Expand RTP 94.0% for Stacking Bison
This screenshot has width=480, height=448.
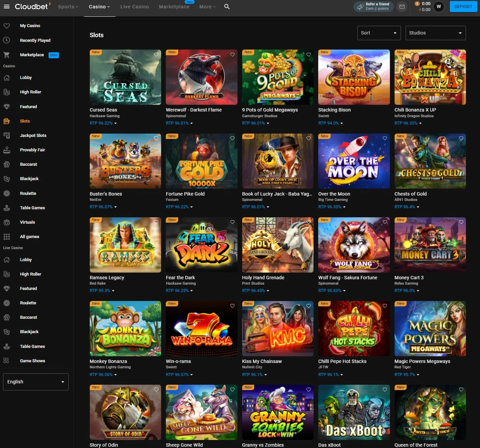pos(331,123)
